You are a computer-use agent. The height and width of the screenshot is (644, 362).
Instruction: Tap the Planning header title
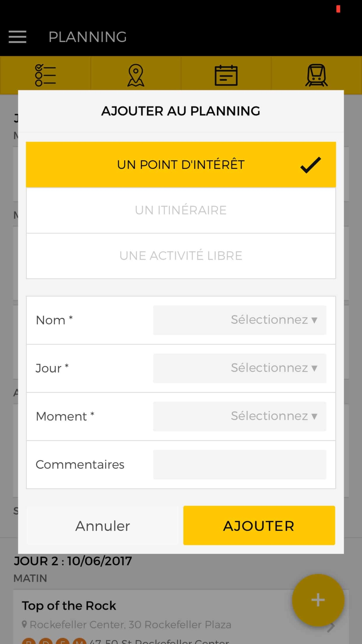pyautogui.click(x=87, y=37)
